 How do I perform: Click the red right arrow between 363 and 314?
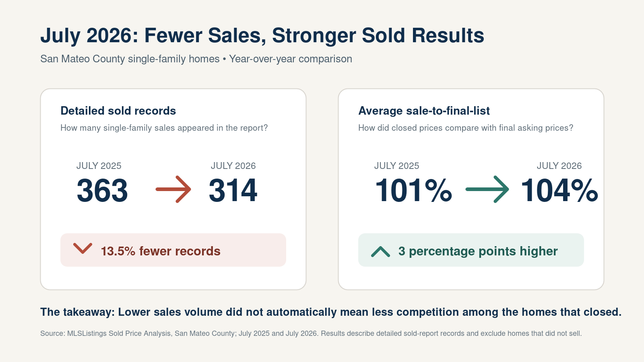pyautogui.click(x=173, y=189)
